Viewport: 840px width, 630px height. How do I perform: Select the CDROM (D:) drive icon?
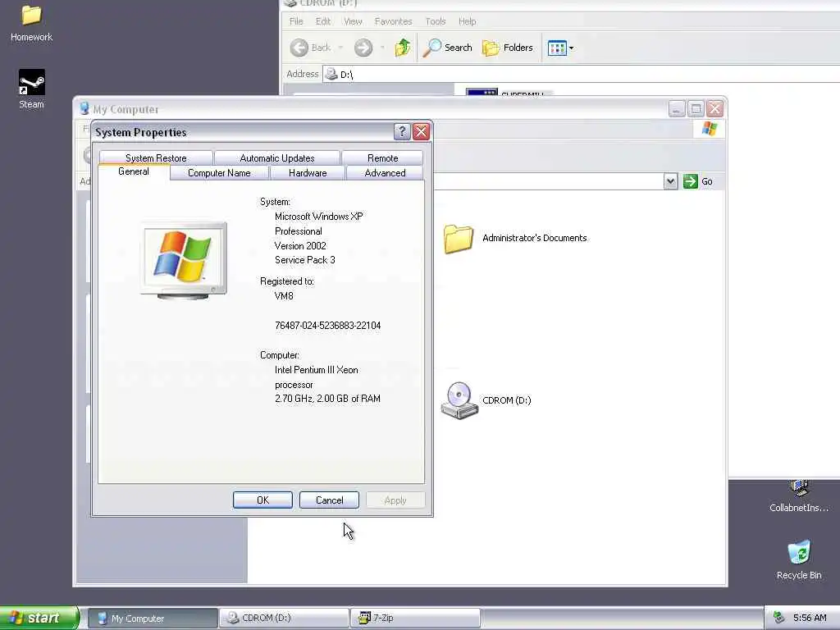click(459, 400)
